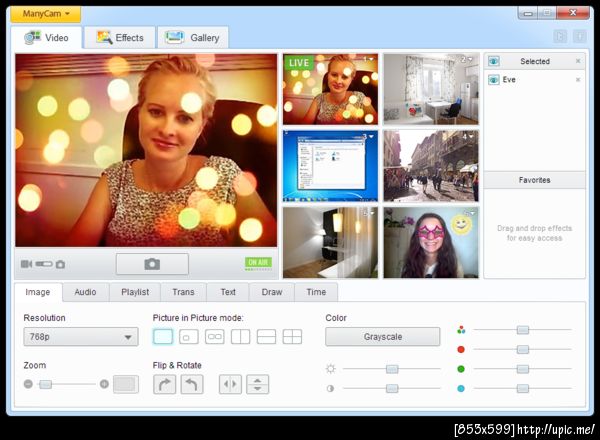Click the zoom in plus icon
This screenshot has width=600, height=440.
[x=104, y=384]
